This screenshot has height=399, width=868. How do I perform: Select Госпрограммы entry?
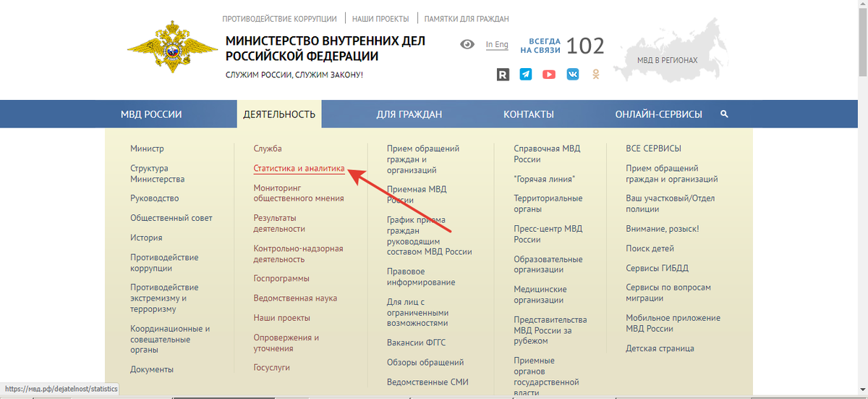click(x=281, y=278)
